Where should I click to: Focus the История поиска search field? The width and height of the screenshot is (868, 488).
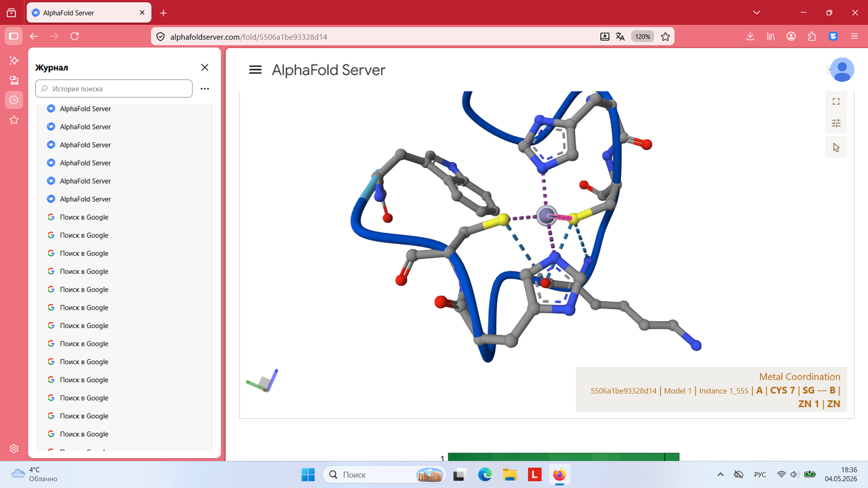pos(114,89)
